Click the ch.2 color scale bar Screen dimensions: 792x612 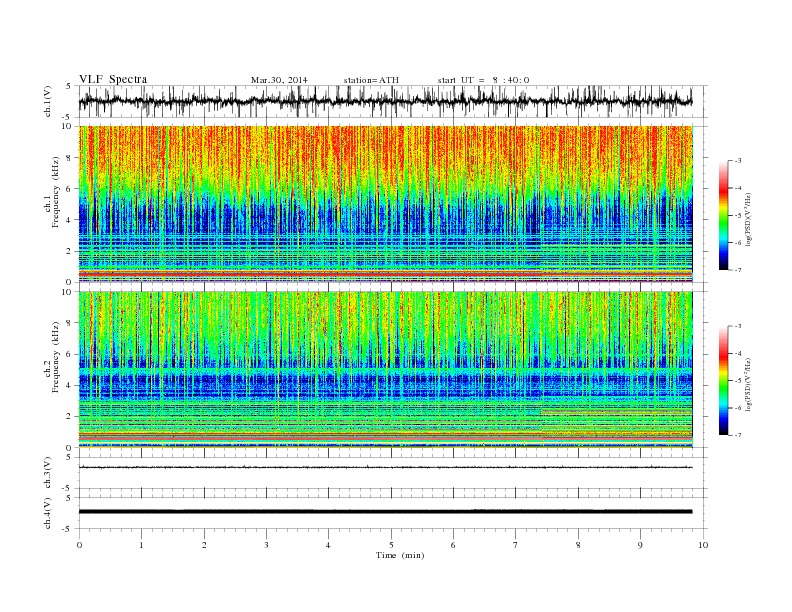(724, 381)
